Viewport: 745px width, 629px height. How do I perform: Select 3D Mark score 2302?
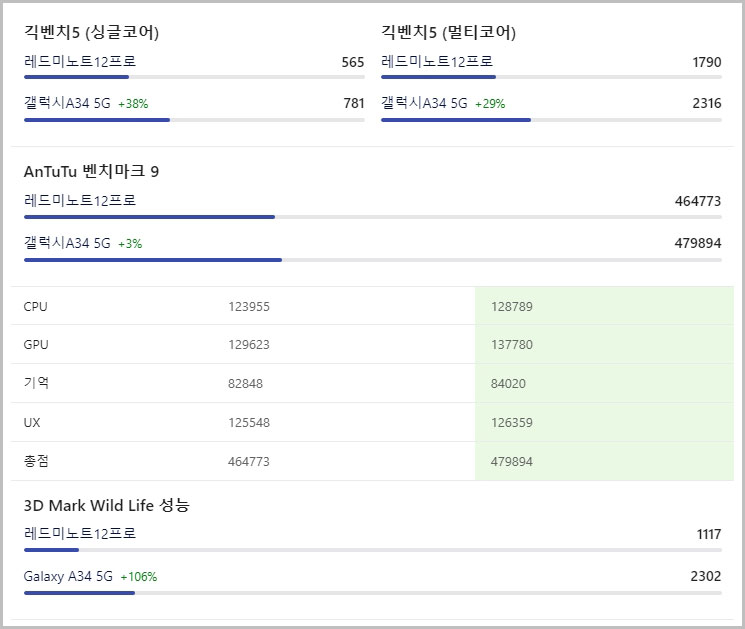point(706,576)
